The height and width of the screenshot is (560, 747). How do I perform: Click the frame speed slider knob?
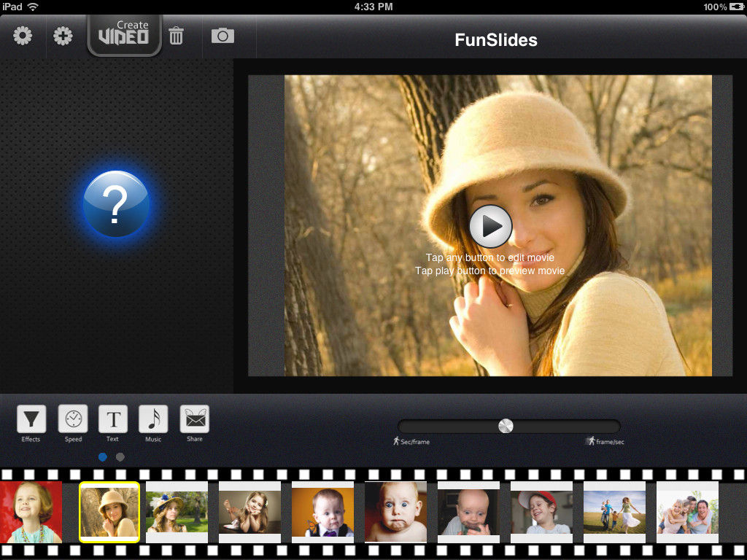[x=506, y=426]
